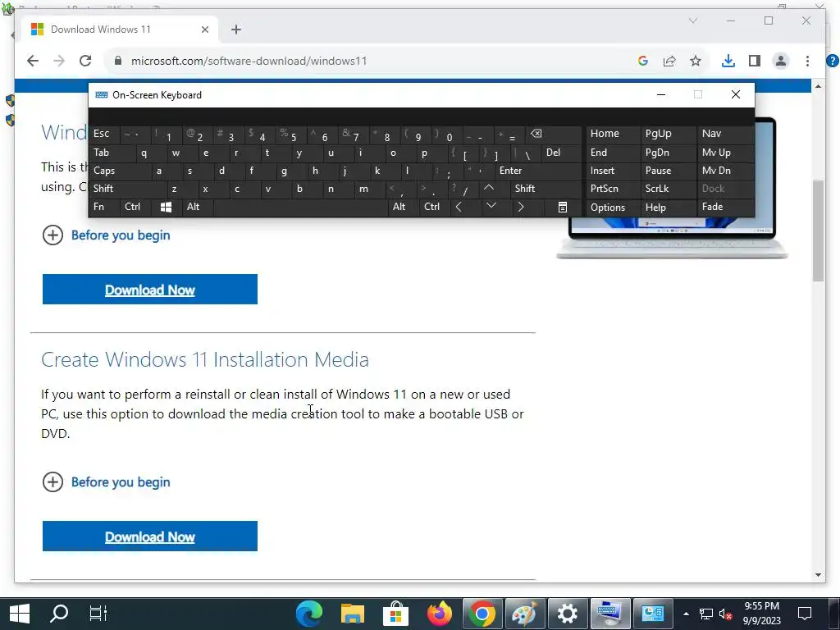Toggle right Shift on On-Screen Keyboard
840x630 pixels.
click(x=545, y=189)
